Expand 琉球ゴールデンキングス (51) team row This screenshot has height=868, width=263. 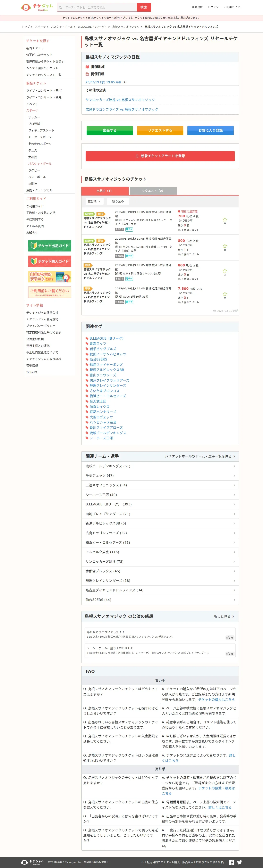click(x=160, y=466)
